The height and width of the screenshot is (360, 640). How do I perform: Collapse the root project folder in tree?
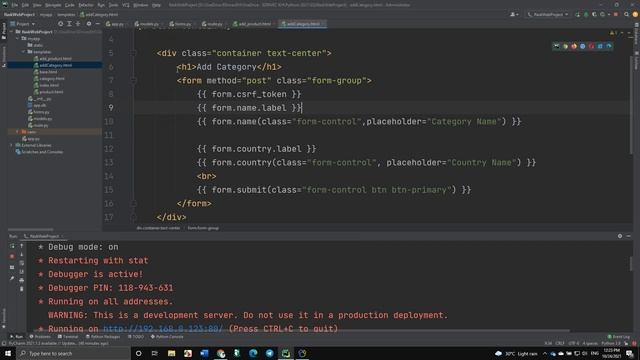[12, 32]
